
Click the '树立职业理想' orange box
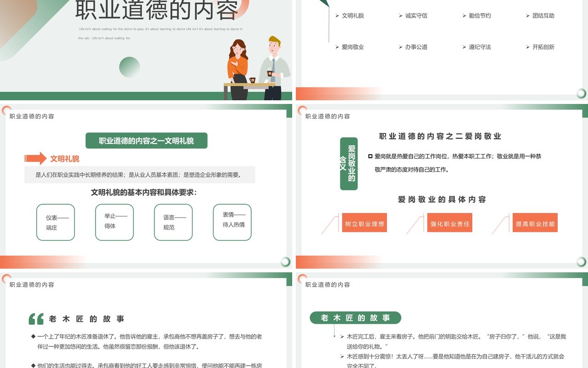(x=364, y=223)
